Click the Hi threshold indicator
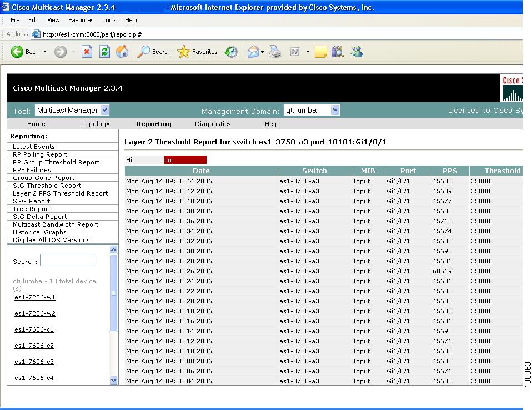This screenshot has width=532, height=410. tap(144, 160)
